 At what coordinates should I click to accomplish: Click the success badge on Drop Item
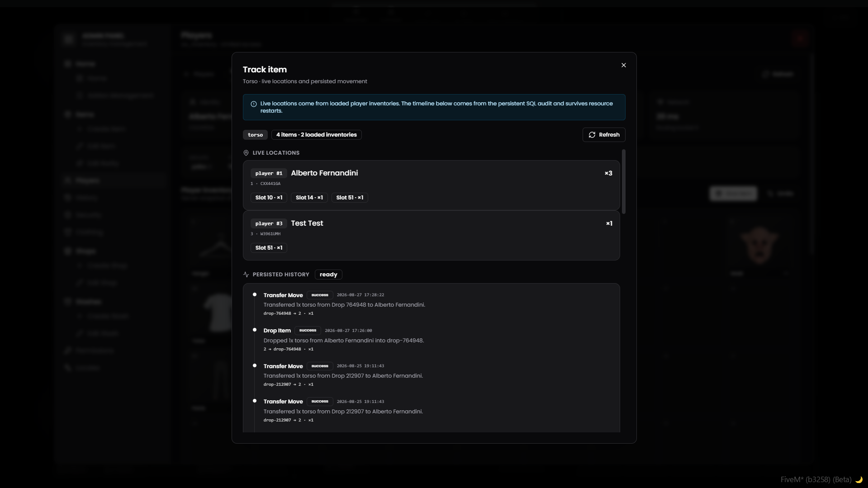pos(308,331)
